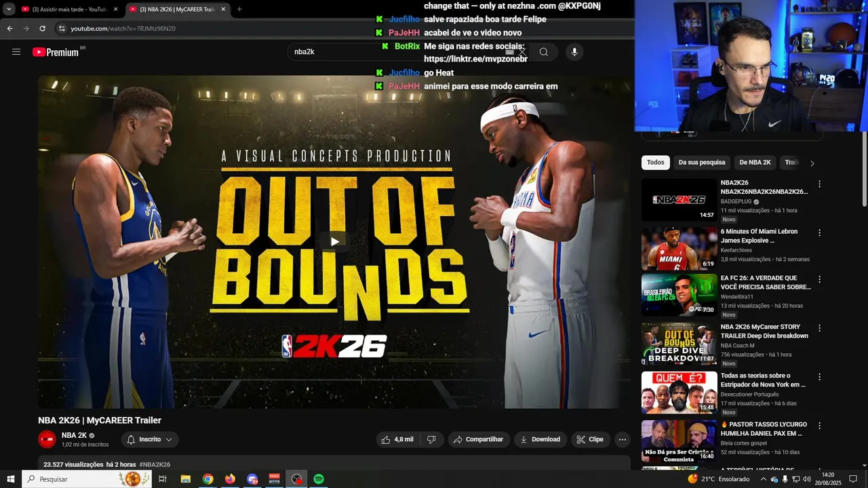Select the De NBA 2K filter chip
Screen dimensions: 868x488
click(x=755, y=163)
